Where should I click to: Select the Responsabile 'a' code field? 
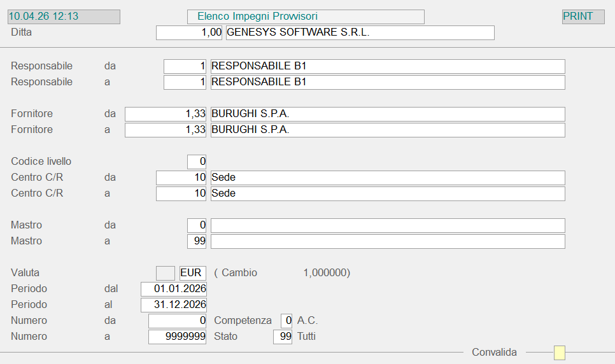(x=185, y=82)
